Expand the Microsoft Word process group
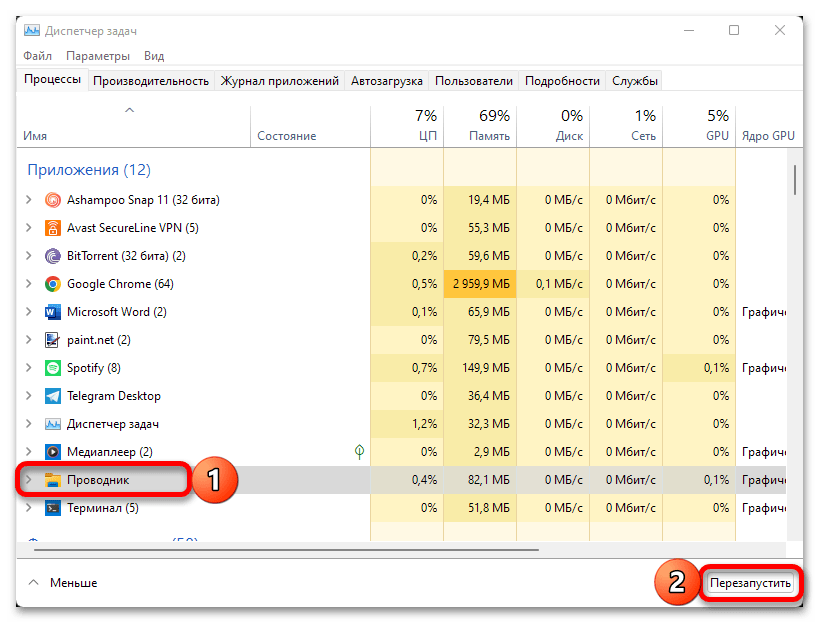819x623 pixels. [x=29, y=312]
